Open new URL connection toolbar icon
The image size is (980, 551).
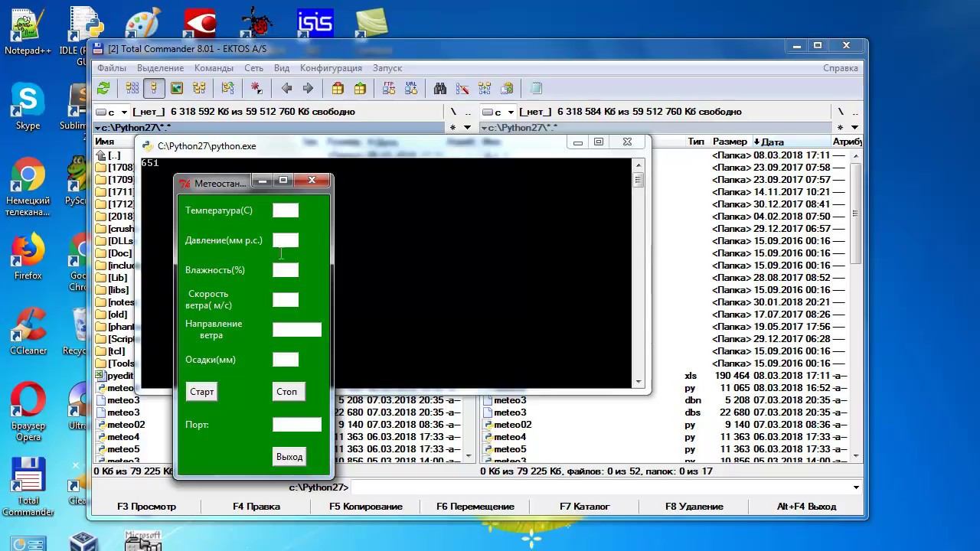tap(411, 89)
